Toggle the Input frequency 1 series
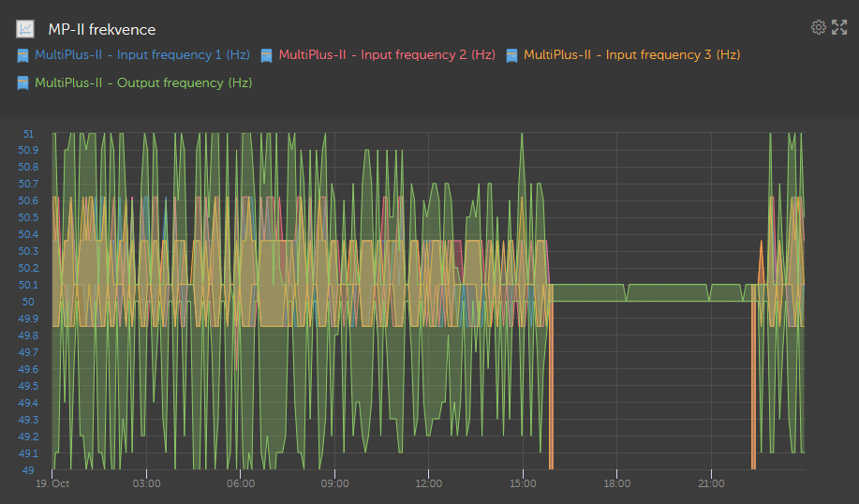Viewport: 859px width, 504px height. (141, 55)
